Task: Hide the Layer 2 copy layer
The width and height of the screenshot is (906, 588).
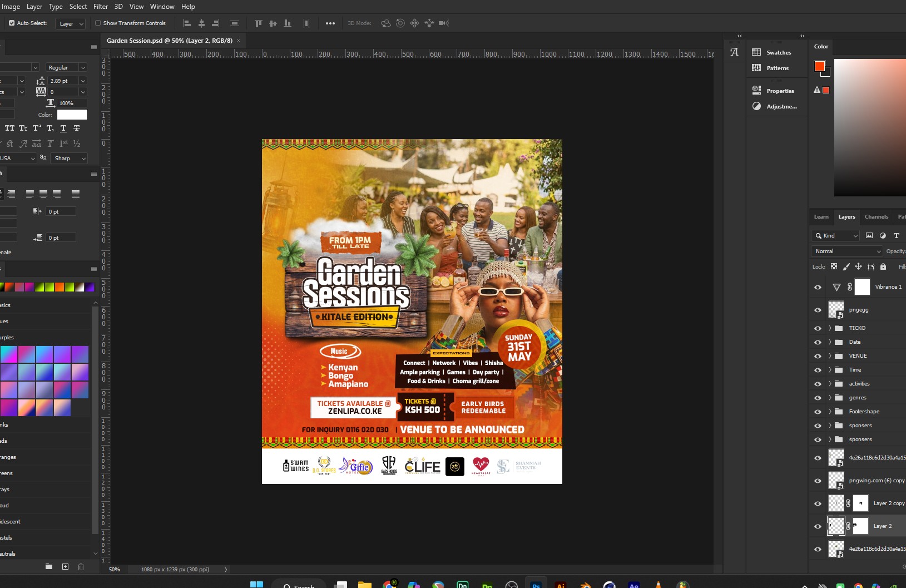Action: 818,503
